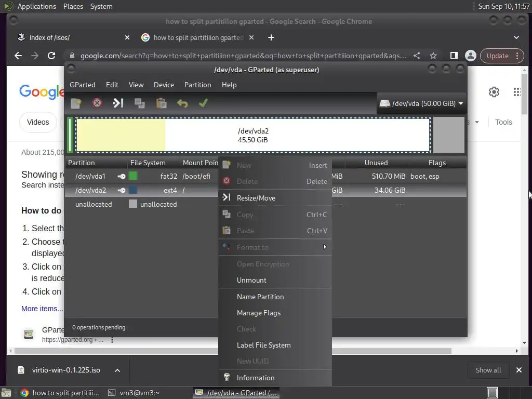Click the gray unallocated block in the disk map

[x=448, y=135]
